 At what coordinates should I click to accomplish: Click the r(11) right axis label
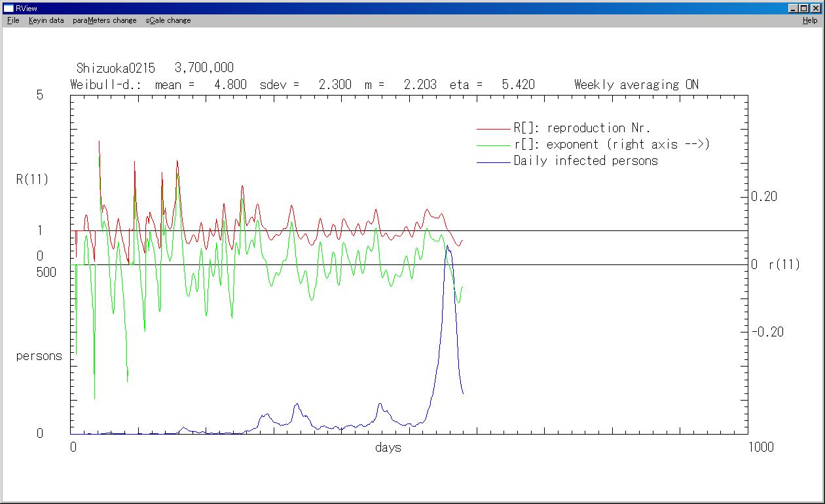pyautogui.click(x=784, y=264)
